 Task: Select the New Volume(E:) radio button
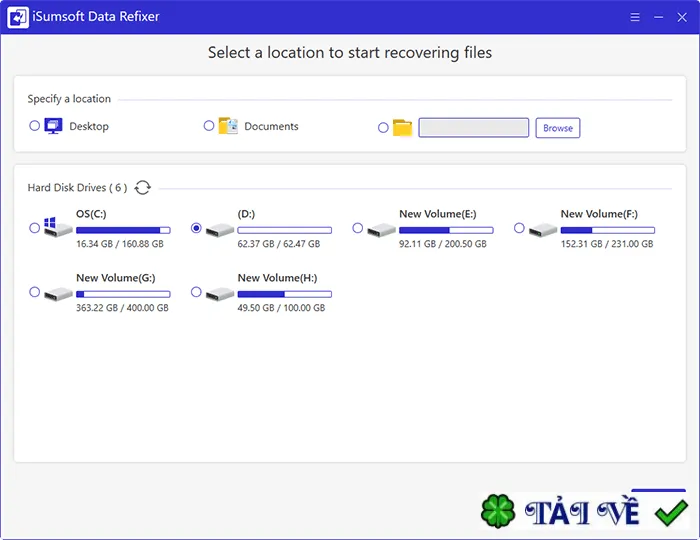click(358, 228)
